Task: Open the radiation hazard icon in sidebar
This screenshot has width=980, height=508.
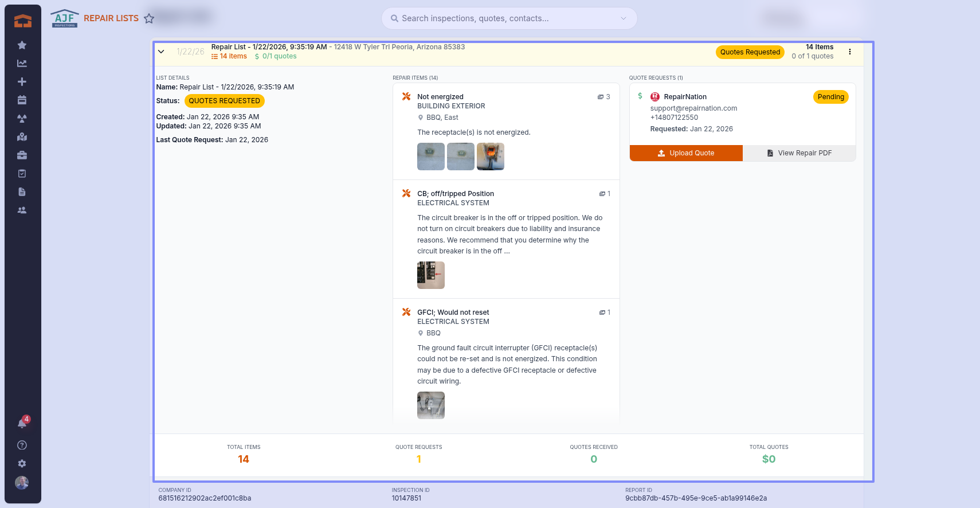Action: pyautogui.click(x=22, y=119)
